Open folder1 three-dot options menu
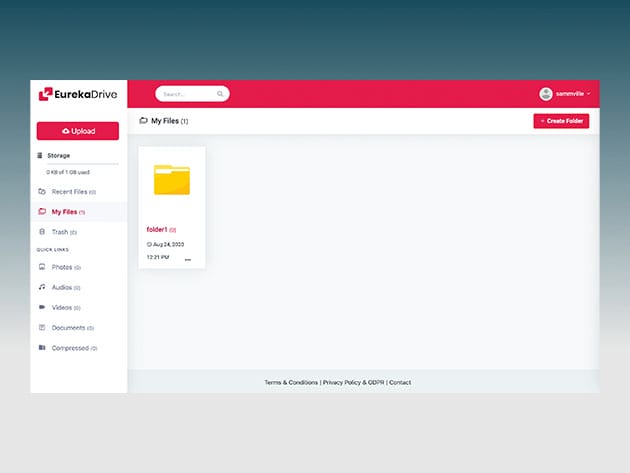630x473 pixels. click(187, 259)
